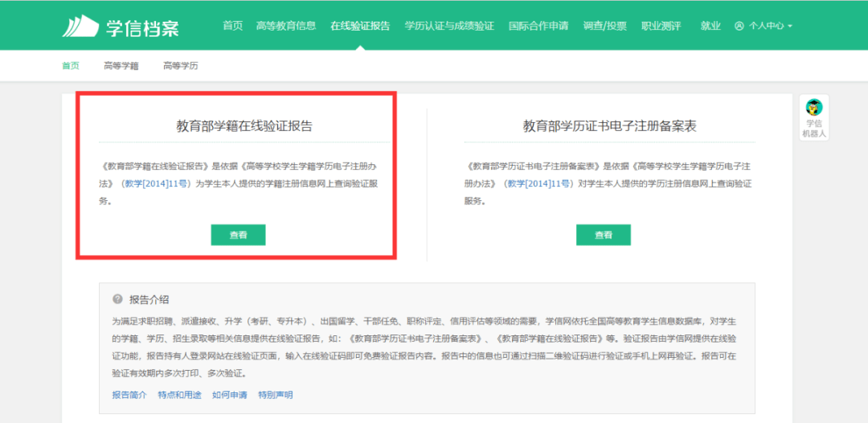Open 教学[2014]11号 link in 学籍 card
868x423 pixels.
pyautogui.click(x=158, y=184)
